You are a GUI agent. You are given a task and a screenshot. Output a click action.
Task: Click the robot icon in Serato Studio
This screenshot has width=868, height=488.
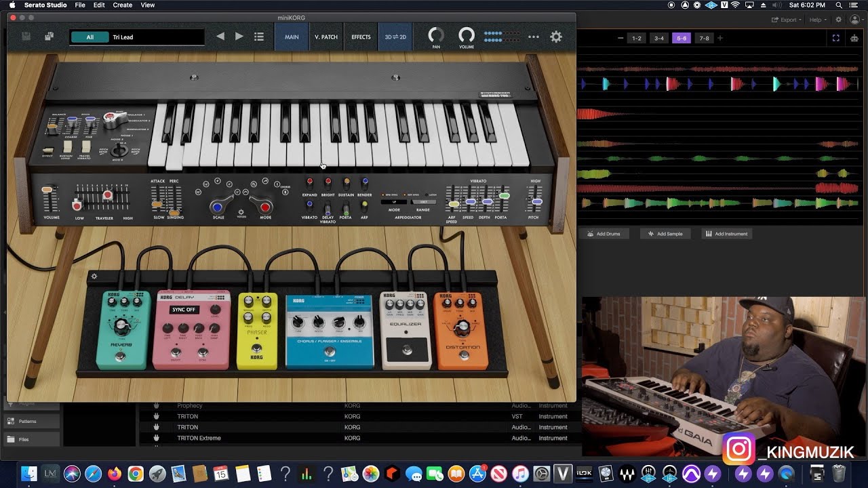(854, 38)
